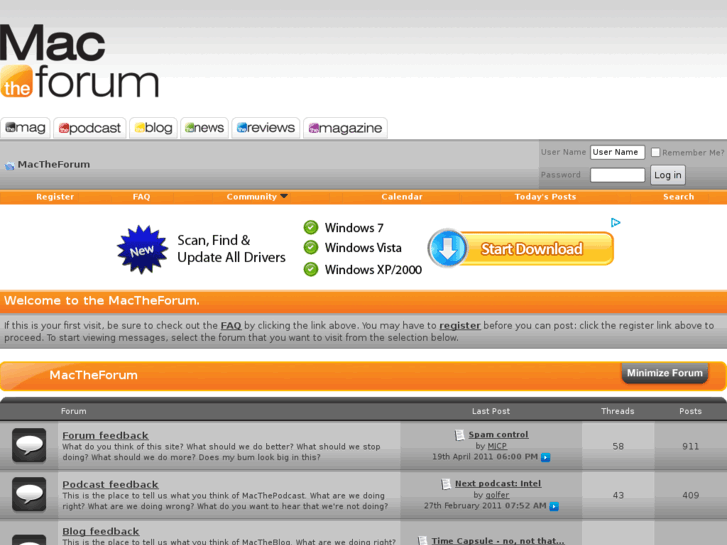Open the Podcast feedback forum
This screenshot has height=545, width=727.
click(x=110, y=484)
